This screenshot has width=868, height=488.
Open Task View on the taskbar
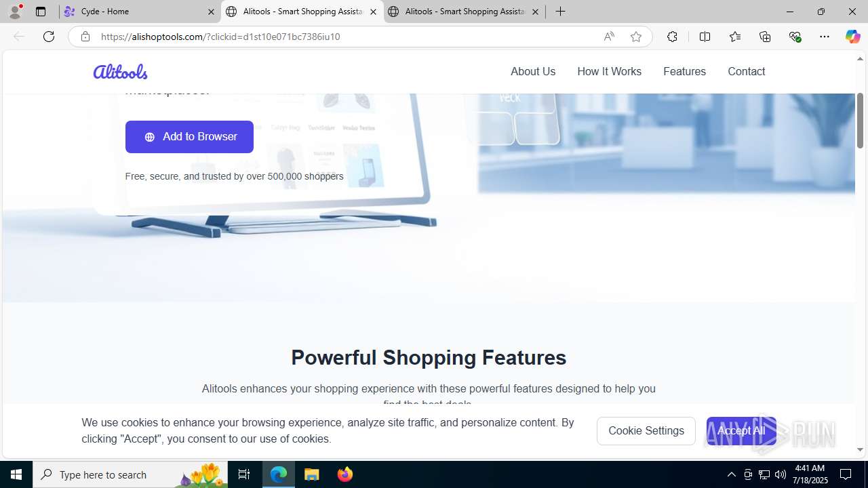[244, 474]
